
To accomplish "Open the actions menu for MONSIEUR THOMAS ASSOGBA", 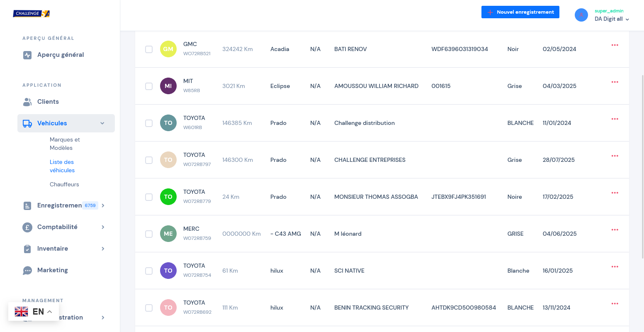I will (x=615, y=193).
